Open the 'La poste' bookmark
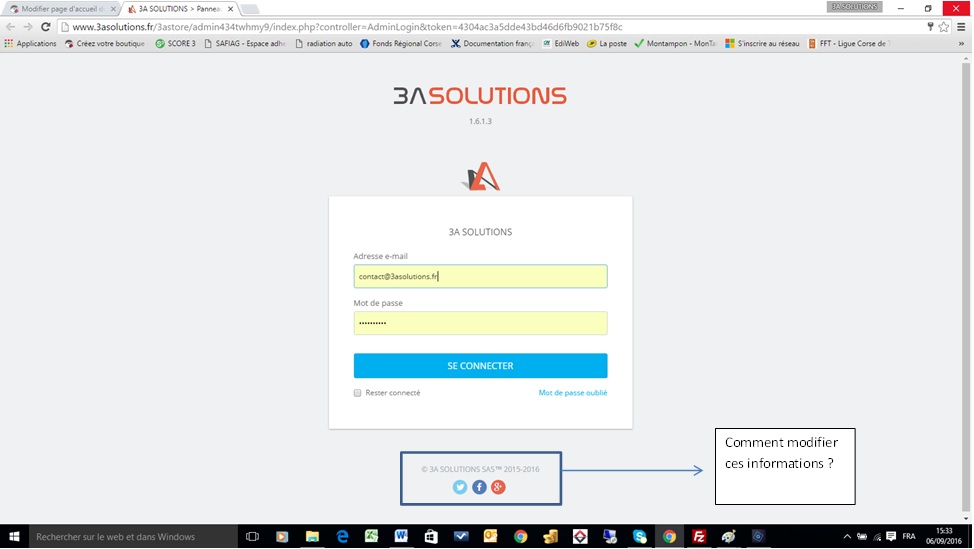 coord(607,43)
